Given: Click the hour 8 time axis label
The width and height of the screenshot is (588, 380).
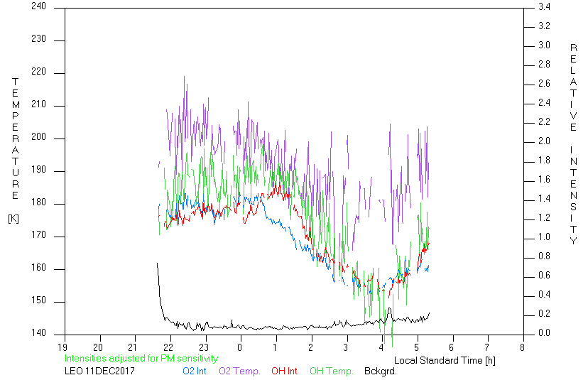Looking at the screenshot, I should (523, 347).
